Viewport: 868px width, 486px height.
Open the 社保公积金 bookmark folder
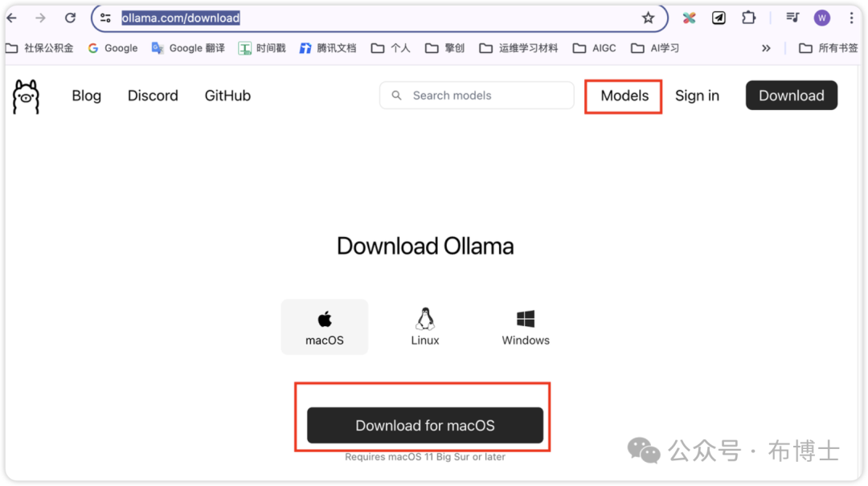pos(39,48)
